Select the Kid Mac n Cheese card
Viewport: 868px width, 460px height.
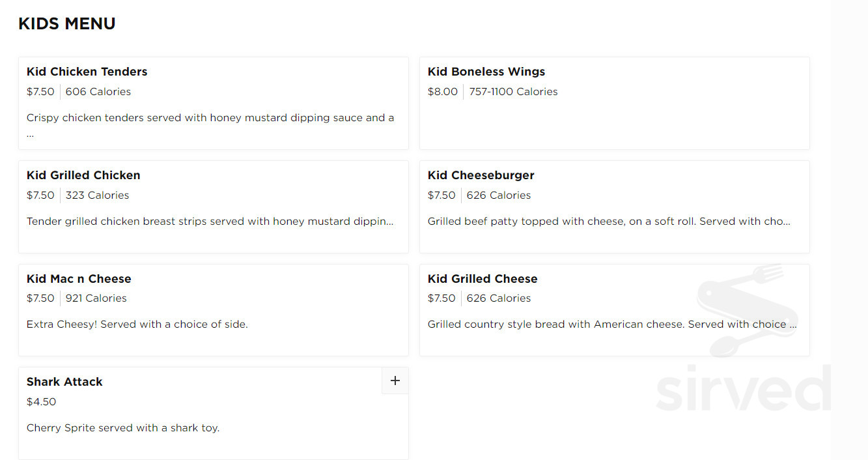click(x=214, y=310)
